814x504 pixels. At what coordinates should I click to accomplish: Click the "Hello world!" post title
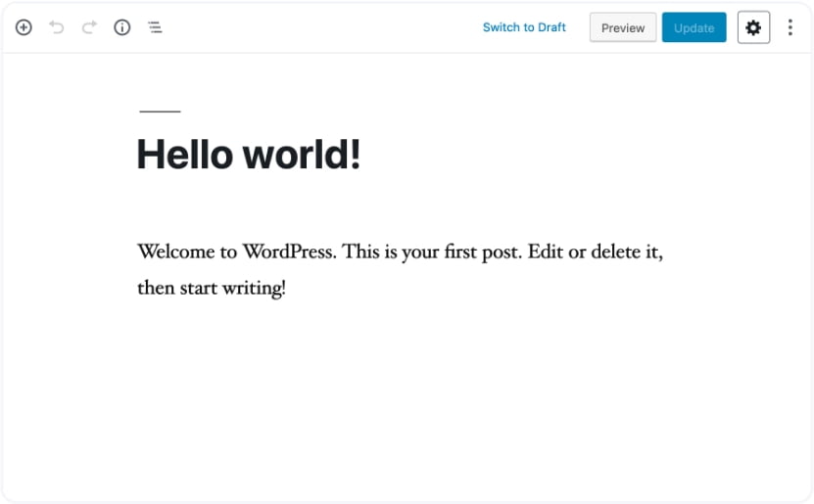pos(249,155)
